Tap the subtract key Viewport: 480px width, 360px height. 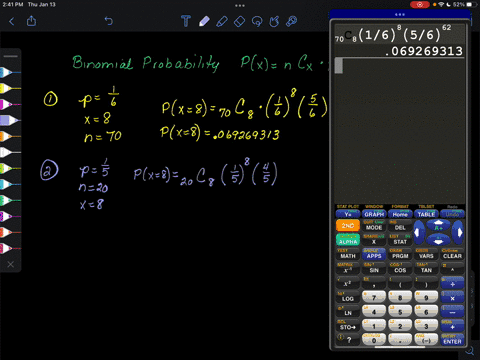[x=452, y=311]
